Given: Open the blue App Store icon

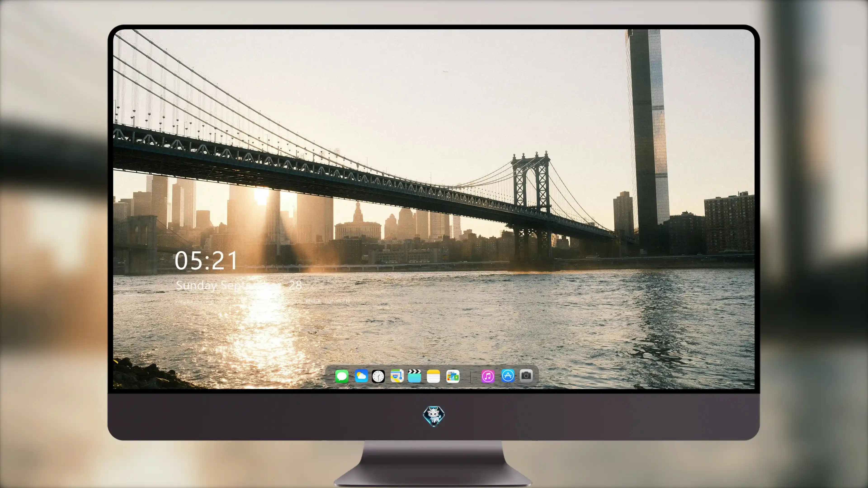Looking at the screenshot, I should click(508, 375).
